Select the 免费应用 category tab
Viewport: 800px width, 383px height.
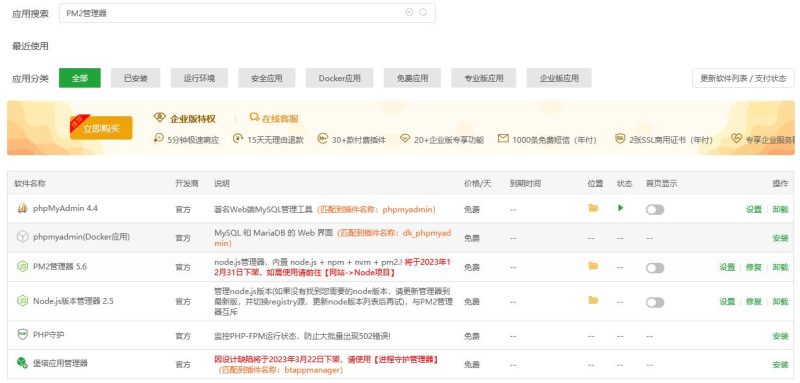tap(412, 78)
